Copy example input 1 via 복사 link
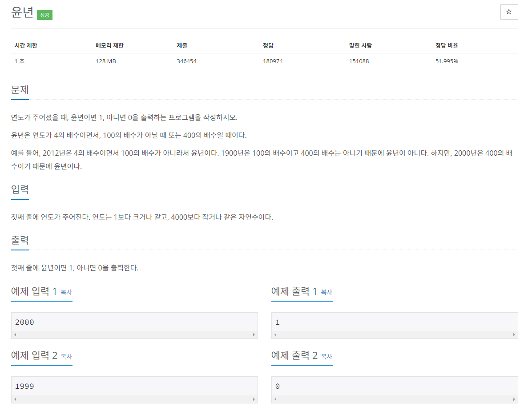 point(66,292)
